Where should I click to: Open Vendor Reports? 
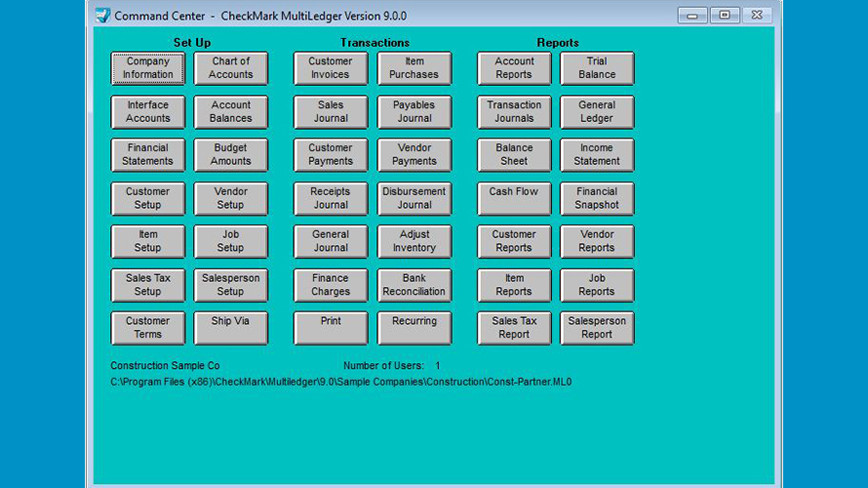tap(597, 241)
